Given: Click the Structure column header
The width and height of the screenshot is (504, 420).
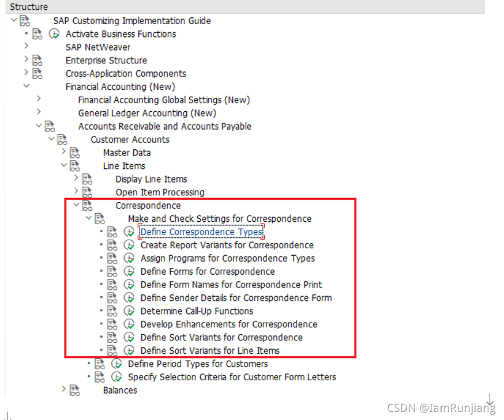Looking at the screenshot, I should (x=245, y=7).
